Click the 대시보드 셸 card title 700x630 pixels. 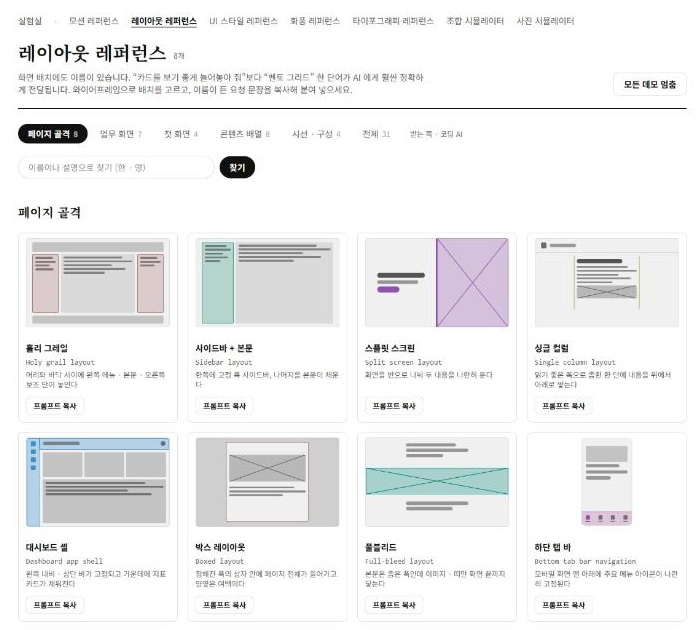point(47,547)
